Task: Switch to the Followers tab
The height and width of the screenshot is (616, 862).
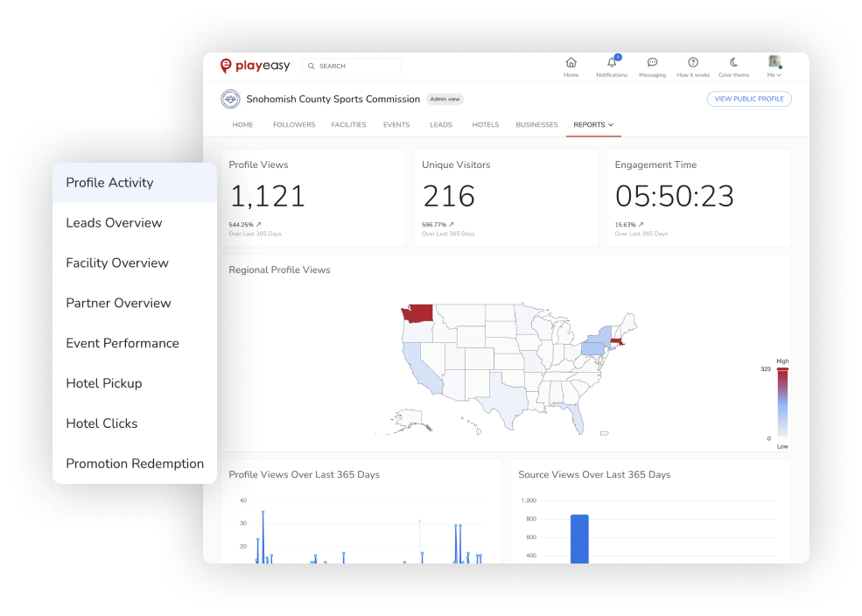Action: coord(294,125)
